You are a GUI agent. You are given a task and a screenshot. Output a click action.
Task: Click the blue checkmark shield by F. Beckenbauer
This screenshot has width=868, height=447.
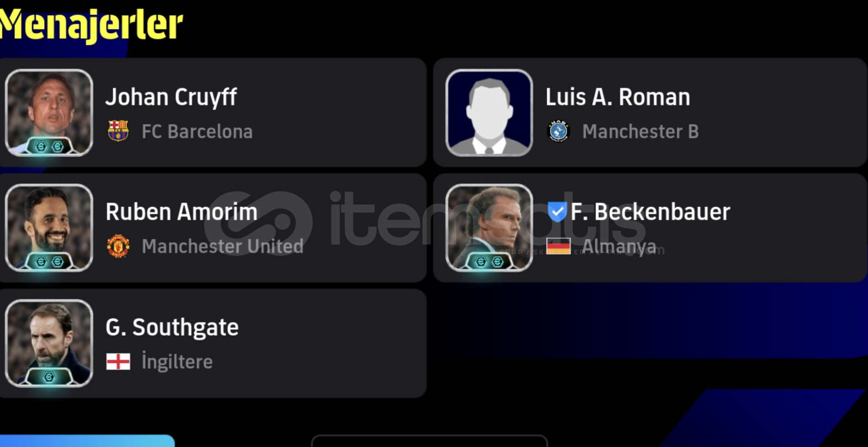pyautogui.click(x=557, y=211)
